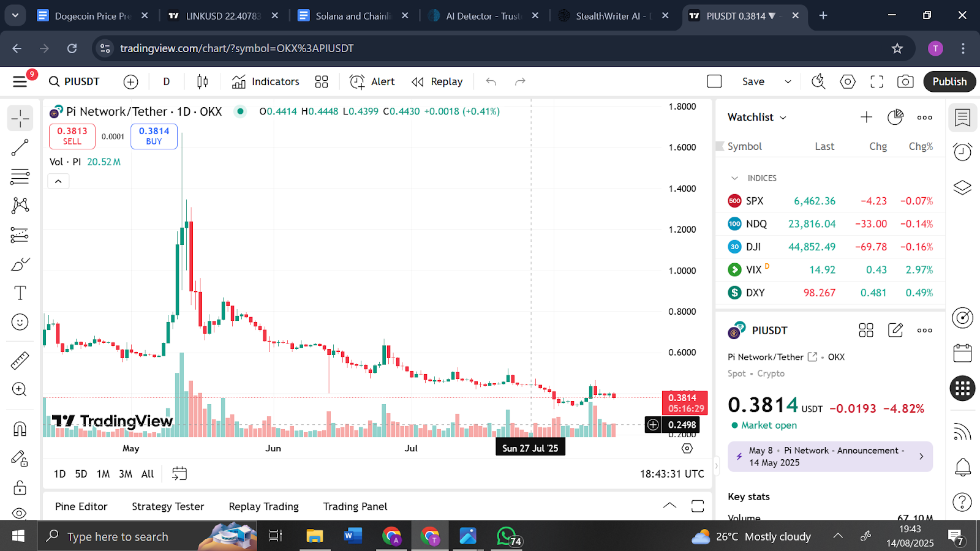Image resolution: width=980 pixels, height=551 pixels.
Task: Select the trend line drawing tool
Action: pyautogui.click(x=20, y=148)
